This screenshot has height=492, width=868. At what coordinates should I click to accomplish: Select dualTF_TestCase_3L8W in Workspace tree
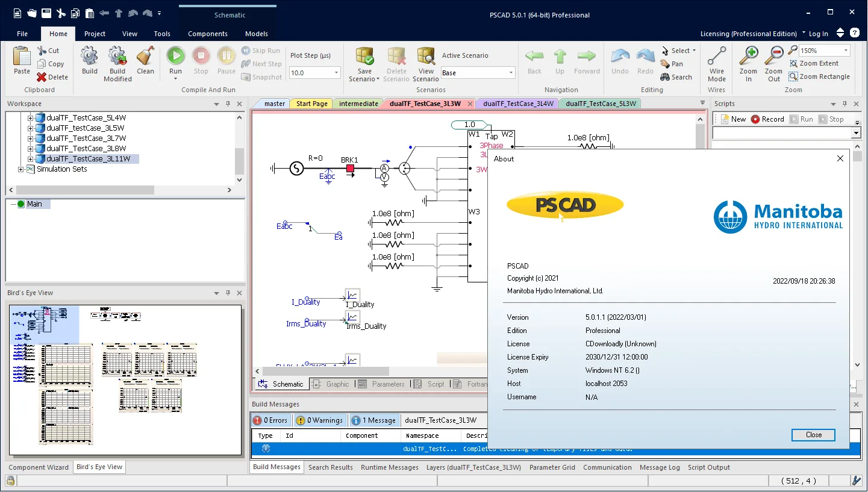(x=86, y=148)
